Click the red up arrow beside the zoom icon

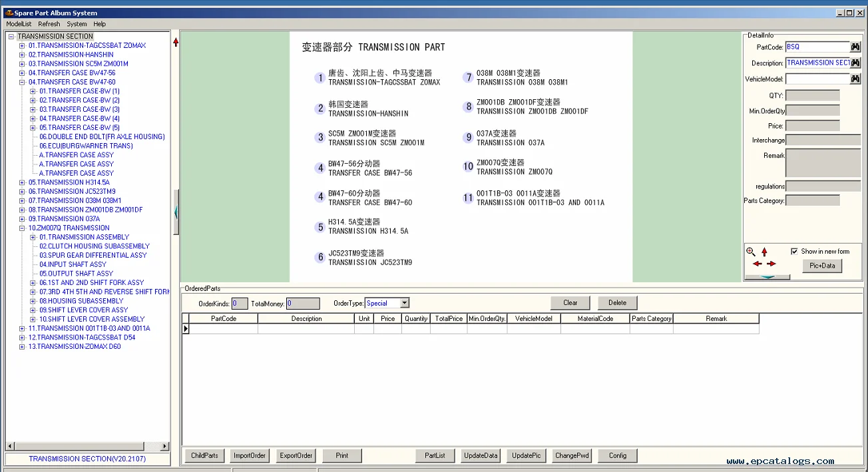(x=764, y=252)
